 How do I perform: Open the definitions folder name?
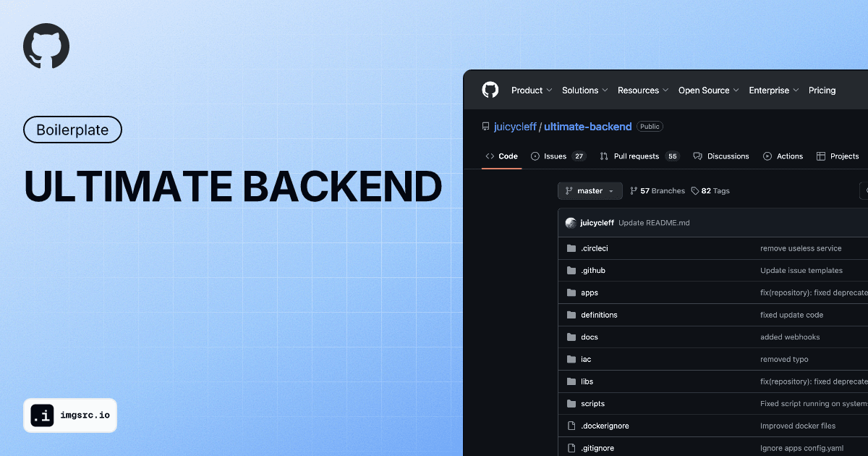tap(599, 315)
